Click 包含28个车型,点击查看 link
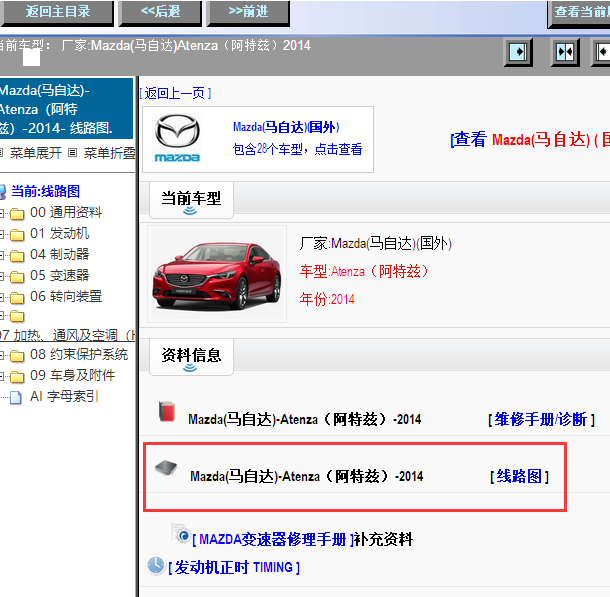The width and height of the screenshot is (610, 597). tap(298, 149)
